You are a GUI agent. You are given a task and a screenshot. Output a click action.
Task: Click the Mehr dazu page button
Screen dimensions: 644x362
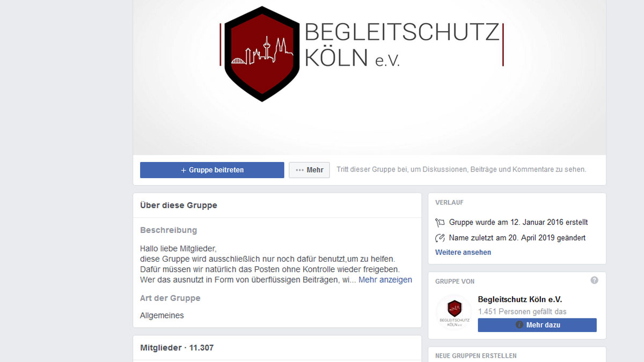point(537,325)
